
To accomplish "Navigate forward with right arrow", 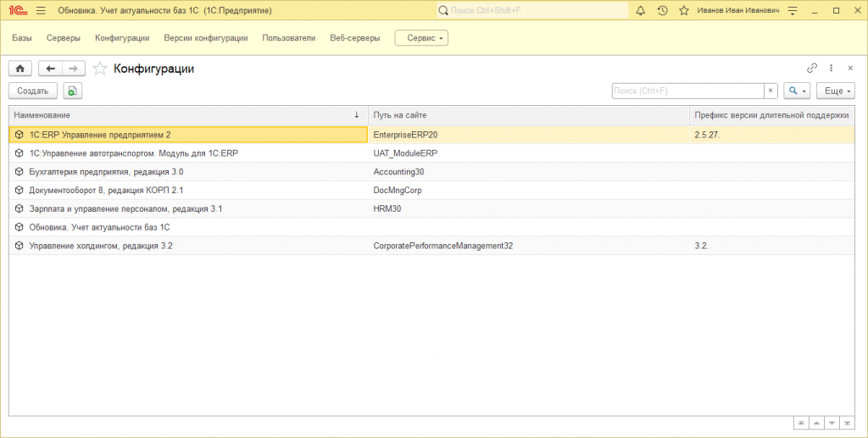I will point(74,69).
